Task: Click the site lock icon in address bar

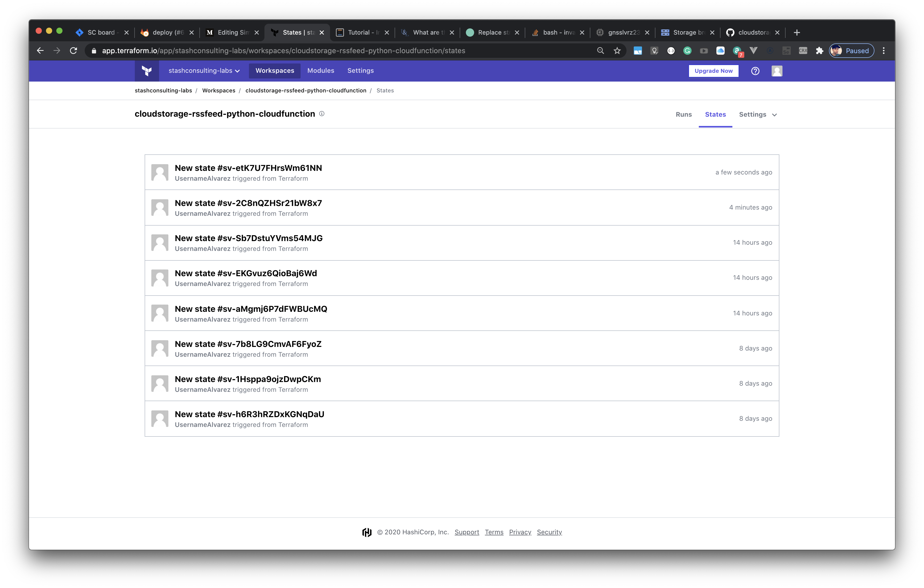Action: coord(94,51)
